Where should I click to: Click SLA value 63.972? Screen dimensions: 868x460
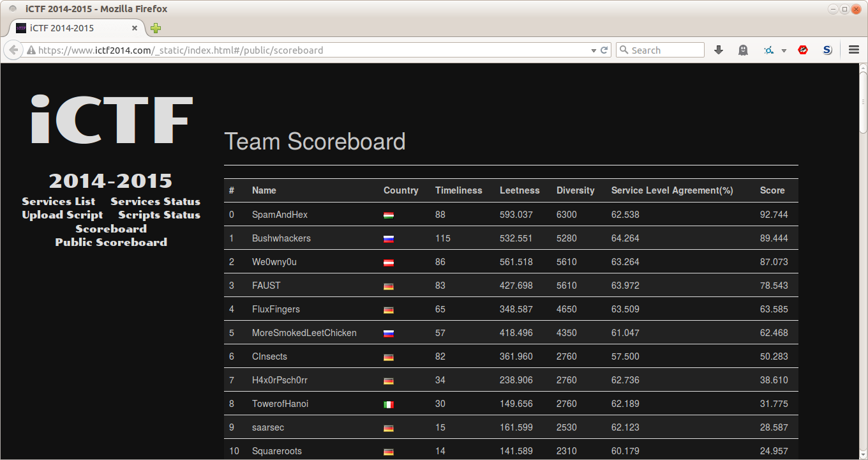click(x=625, y=286)
